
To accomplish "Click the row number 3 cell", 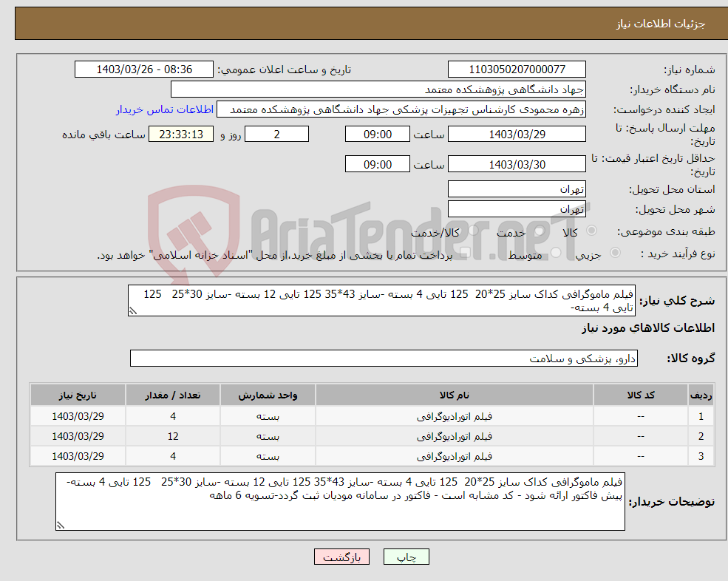I will pyautogui.click(x=701, y=457).
